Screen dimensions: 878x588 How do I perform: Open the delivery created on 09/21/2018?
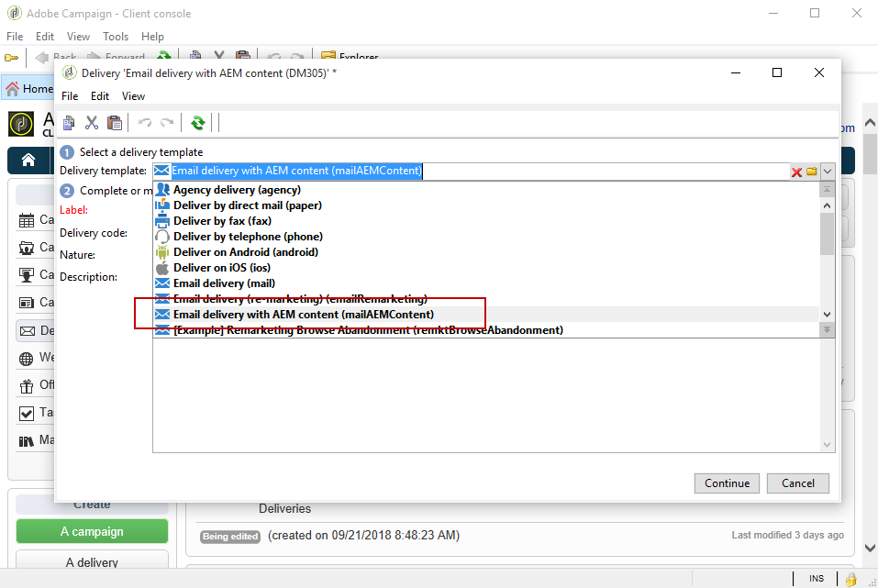point(363,536)
